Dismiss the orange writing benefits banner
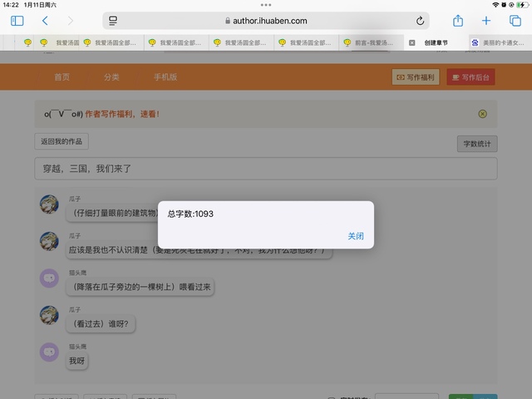 point(483,114)
